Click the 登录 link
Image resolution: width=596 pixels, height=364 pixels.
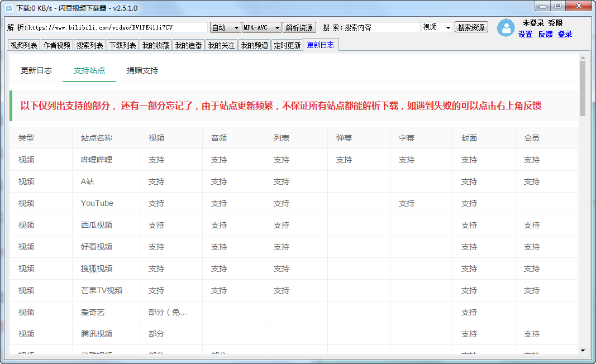point(565,34)
